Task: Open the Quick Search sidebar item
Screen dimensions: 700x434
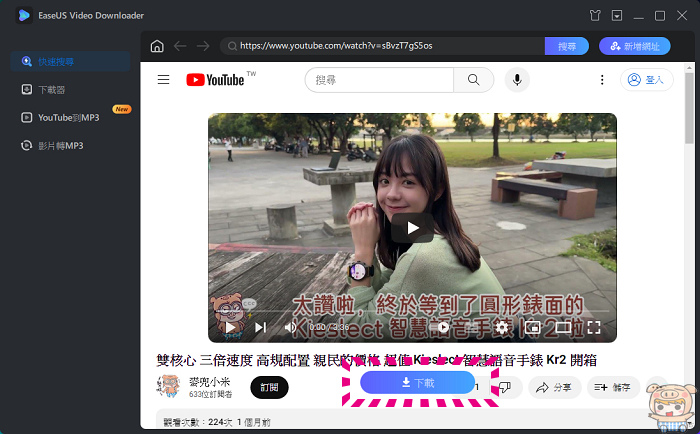Action: 70,62
